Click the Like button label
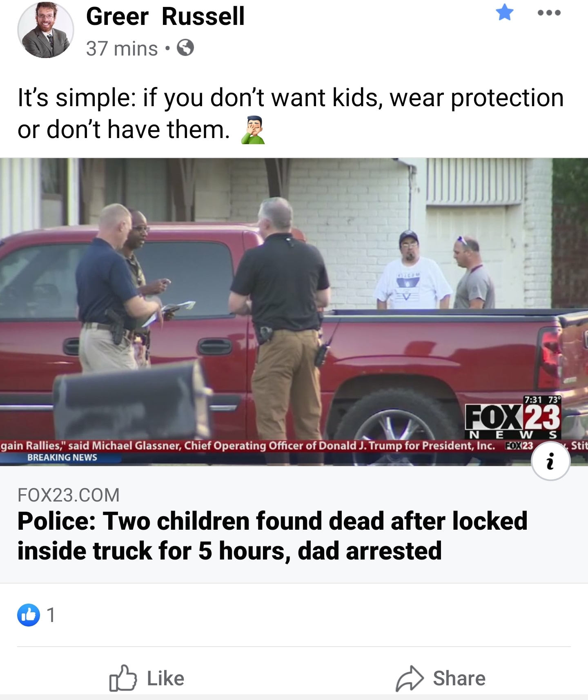The width and height of the screenshot is (588, 700). click(x=165, y=678)
